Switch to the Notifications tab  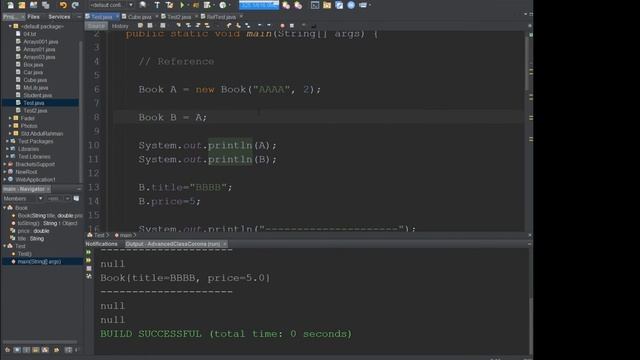pyautogui.click(x=101, y=244)
